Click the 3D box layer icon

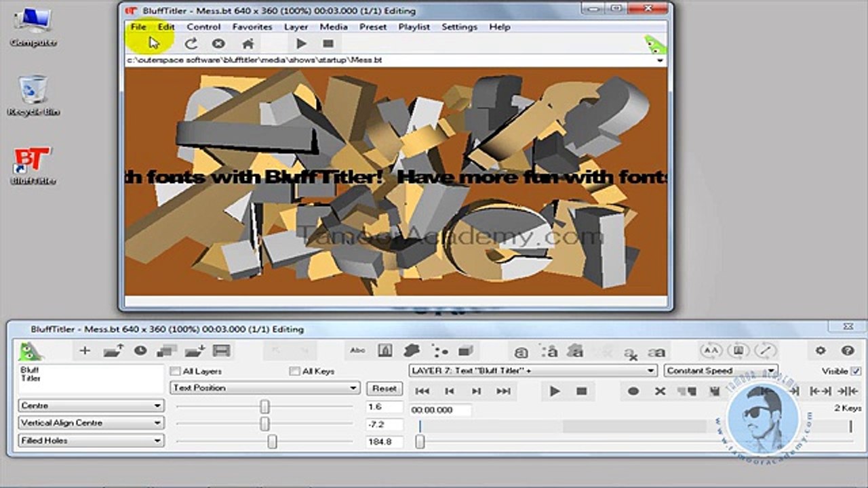(x=466, y=350)
